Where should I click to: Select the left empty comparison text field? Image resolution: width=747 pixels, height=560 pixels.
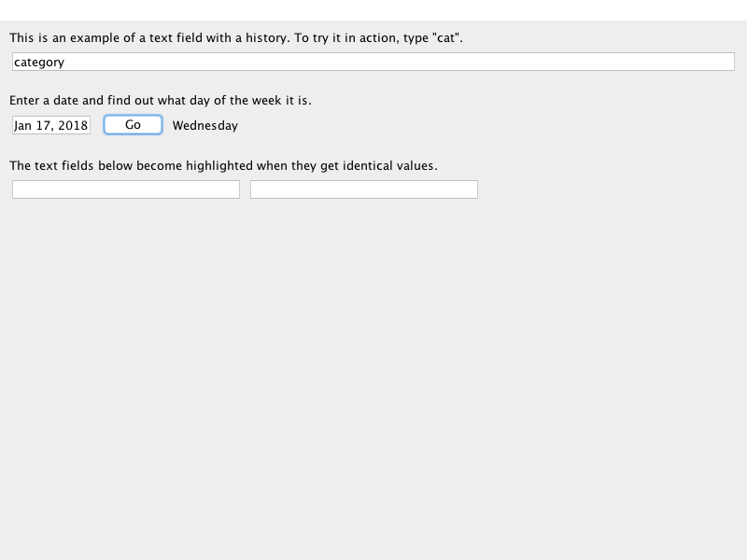pos(126,189)
